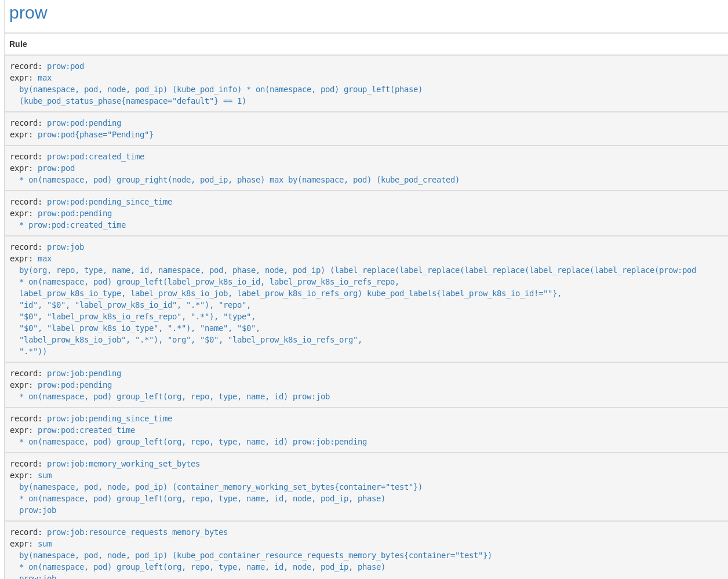The image size is (728, 579).
Task: Click the kube_pod_labels expression line
Action: tap(290, 293)
